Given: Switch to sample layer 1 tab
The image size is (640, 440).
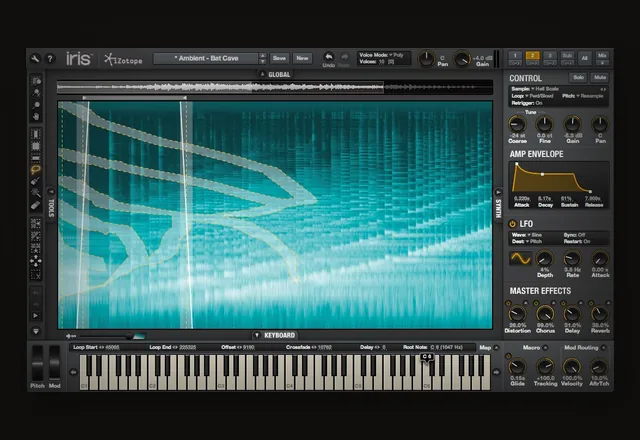Looking at the screenshot, I should (516, 58).
